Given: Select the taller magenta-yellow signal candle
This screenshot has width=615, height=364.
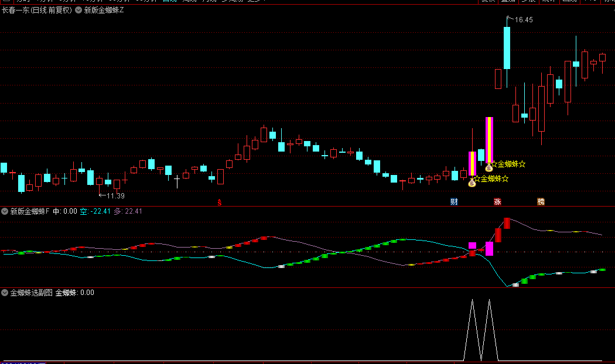Looking at the screenshot, I should coord(489,140).
